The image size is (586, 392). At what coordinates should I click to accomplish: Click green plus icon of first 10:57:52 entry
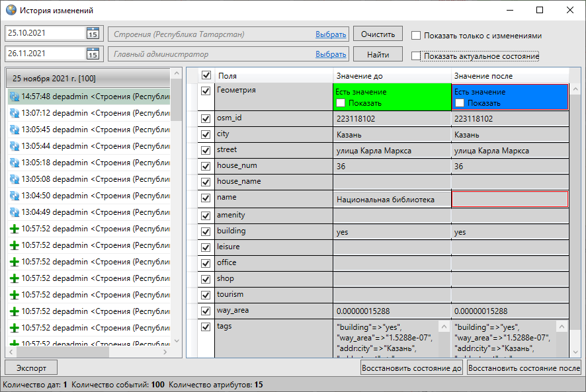click(x=14, y=229)
